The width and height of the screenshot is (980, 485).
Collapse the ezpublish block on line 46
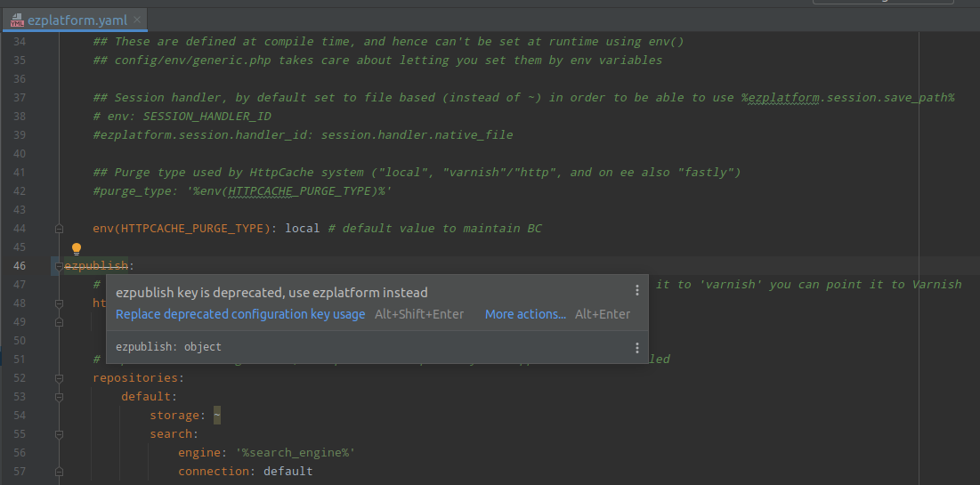58,266
